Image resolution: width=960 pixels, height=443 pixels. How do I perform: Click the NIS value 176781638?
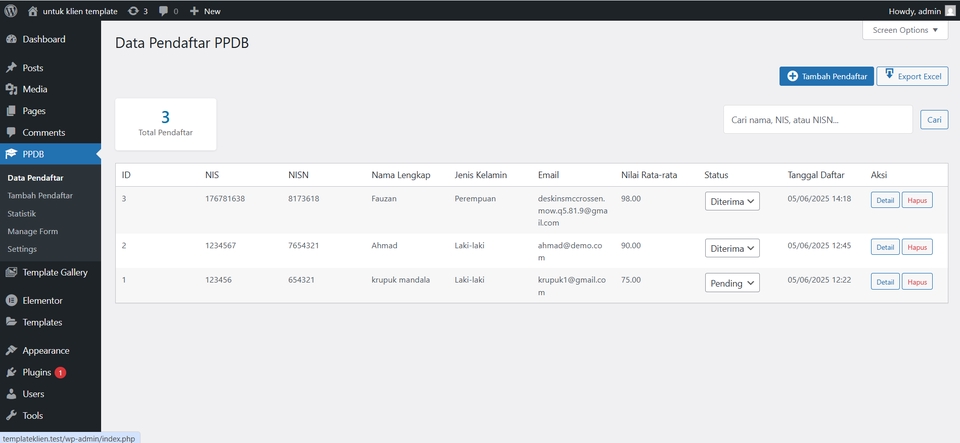[x=225, y=199]
